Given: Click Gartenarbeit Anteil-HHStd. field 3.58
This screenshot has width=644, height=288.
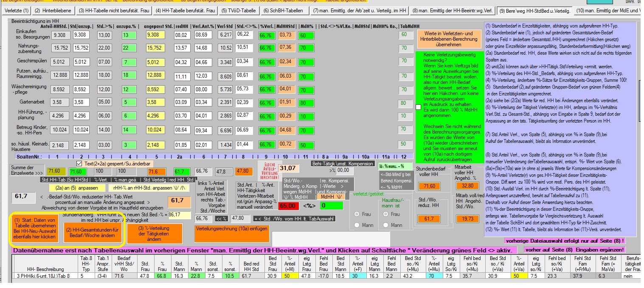Looking at the screenshot, I should (60, 102).
